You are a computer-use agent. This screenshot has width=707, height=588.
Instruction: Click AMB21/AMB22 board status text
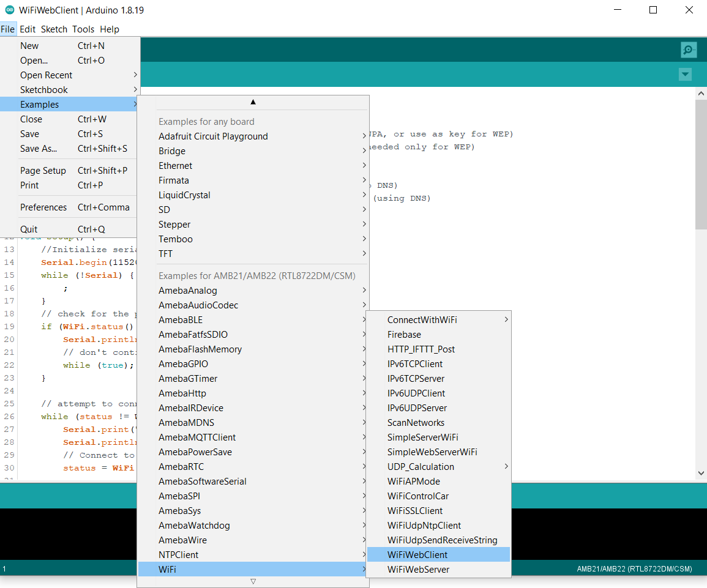coord(634,568)
